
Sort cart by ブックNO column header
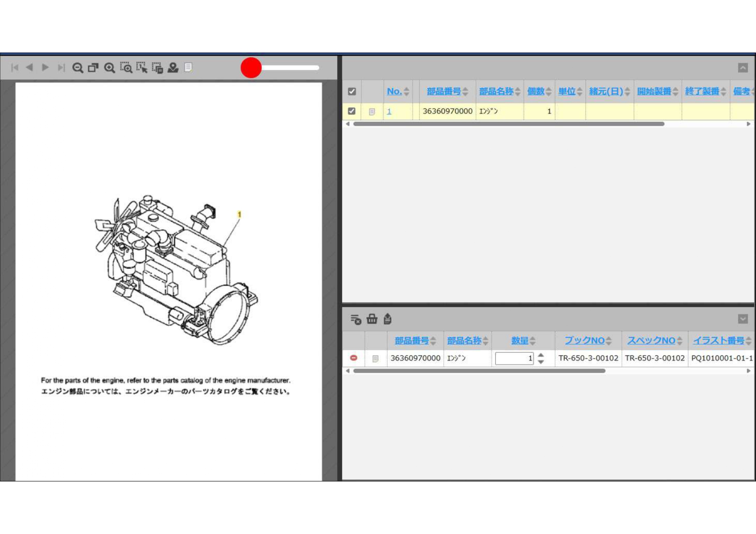coord(585,341)
